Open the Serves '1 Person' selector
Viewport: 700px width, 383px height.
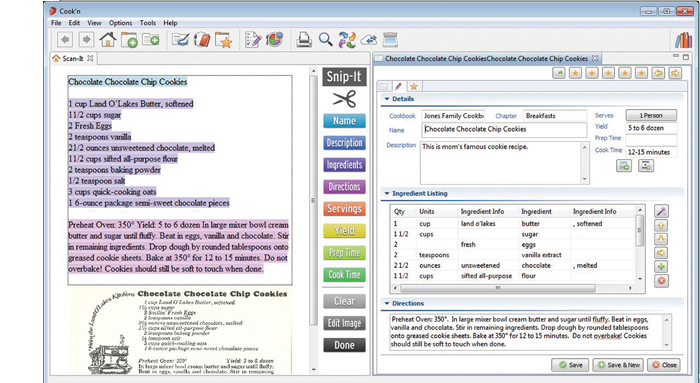click(651, 115)
